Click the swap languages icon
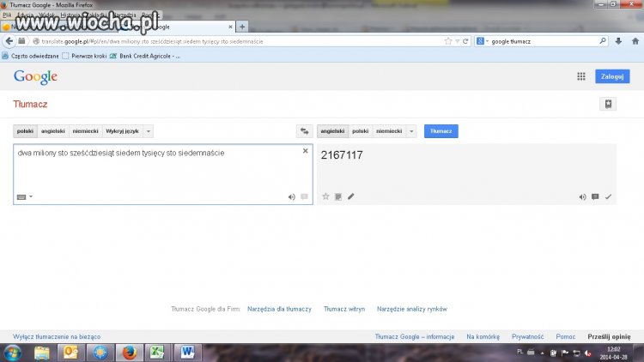Viewport: 644px width, 362px height. 304,131
